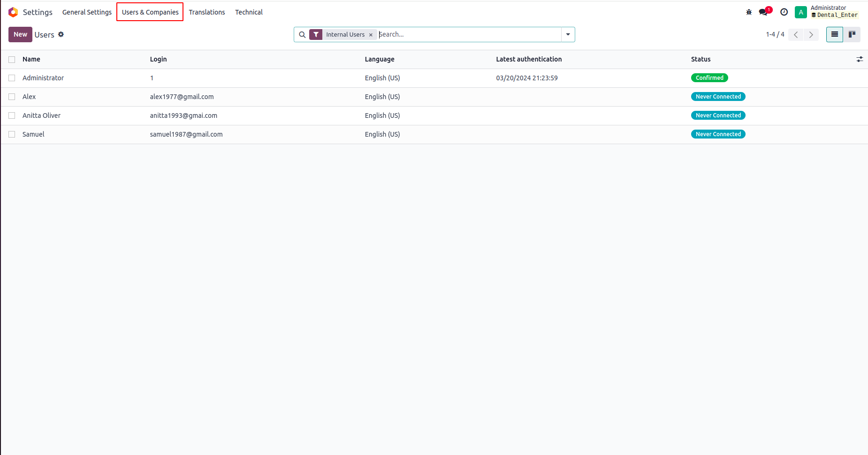
Task: Go to previous page of users
Action: tap(796, 35)
